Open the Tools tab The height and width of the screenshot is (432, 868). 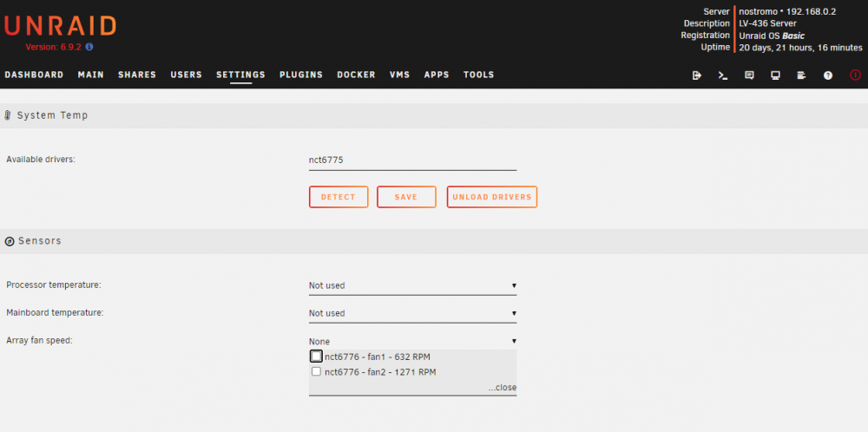pyautogui.click(x=479, y=75)
